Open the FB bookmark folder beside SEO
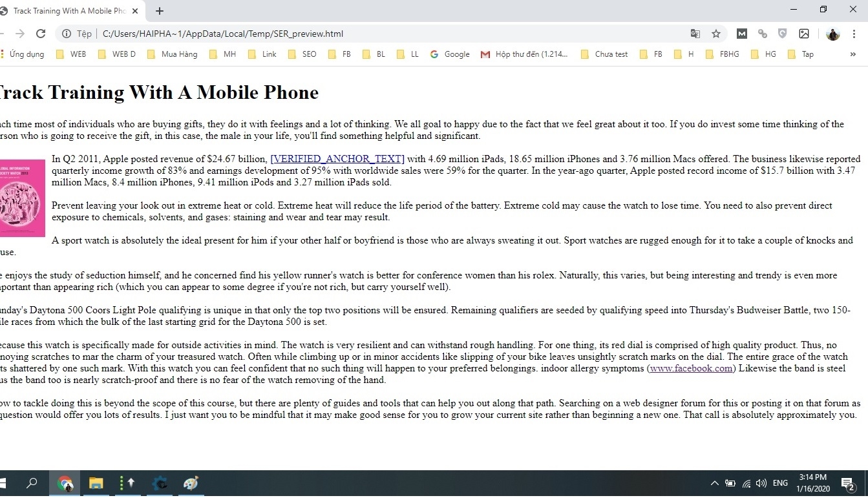Image resolution: width=868 pixels, height=498 pixels. pos(340,54)
